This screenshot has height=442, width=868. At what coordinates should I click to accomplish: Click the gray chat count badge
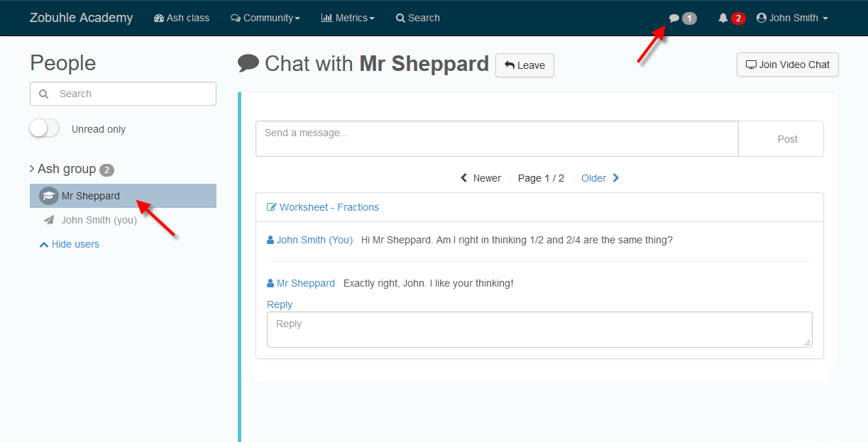click(x=689, y=18)
